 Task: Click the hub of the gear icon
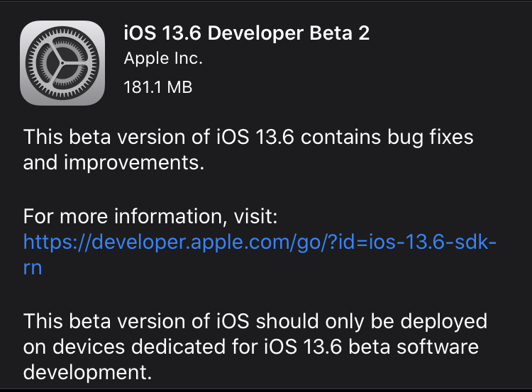(62, 63)
